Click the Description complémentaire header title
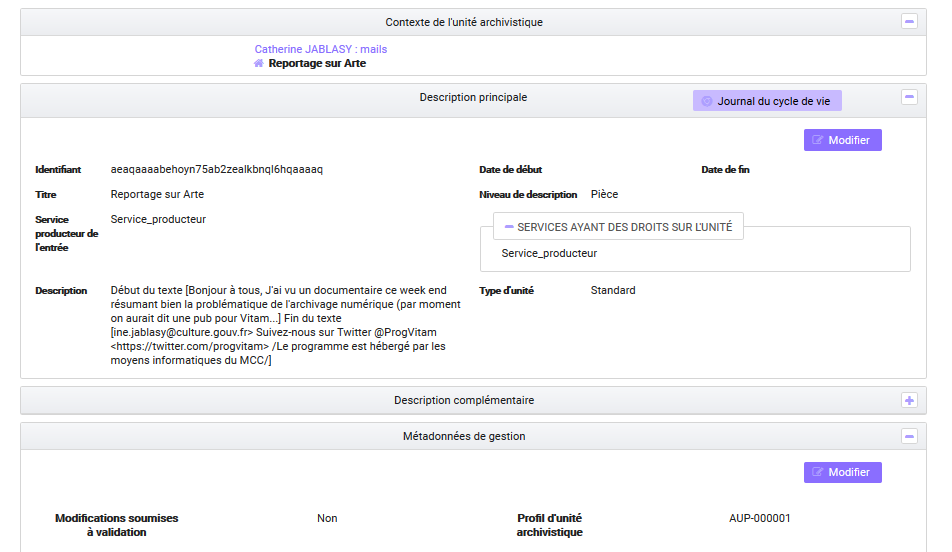The width and height of the screenshot is (952, 552). point(464,400)
